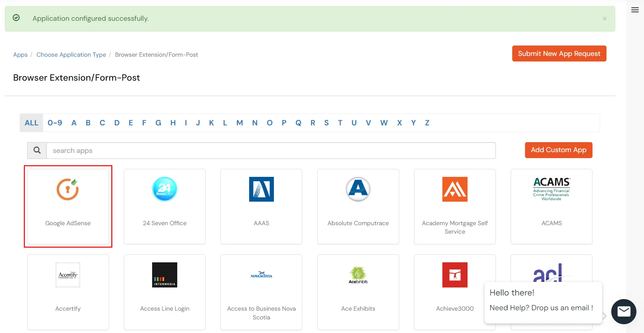Open the ACAMS logo tile
The height and width of the screenshot is (333, 644).
pos(552,189)
